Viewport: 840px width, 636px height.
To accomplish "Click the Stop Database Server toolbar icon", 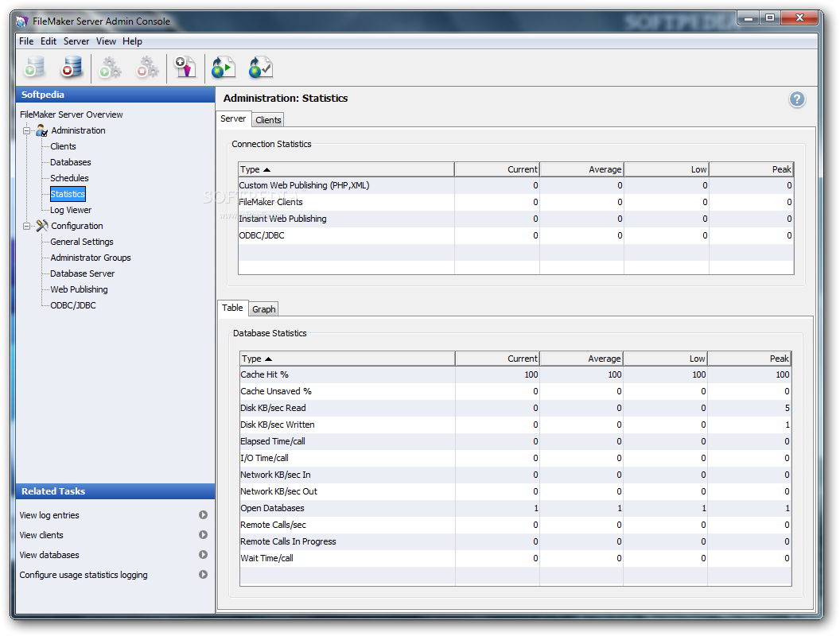I will point(72,68).
